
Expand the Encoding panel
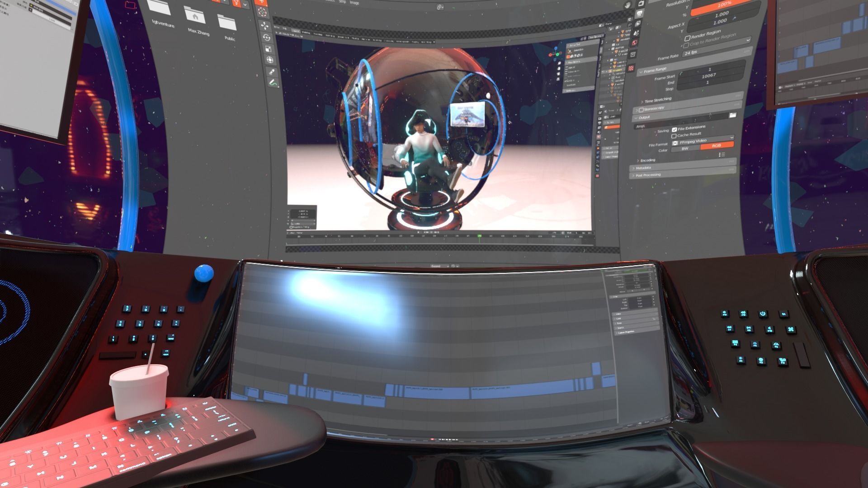648,160
